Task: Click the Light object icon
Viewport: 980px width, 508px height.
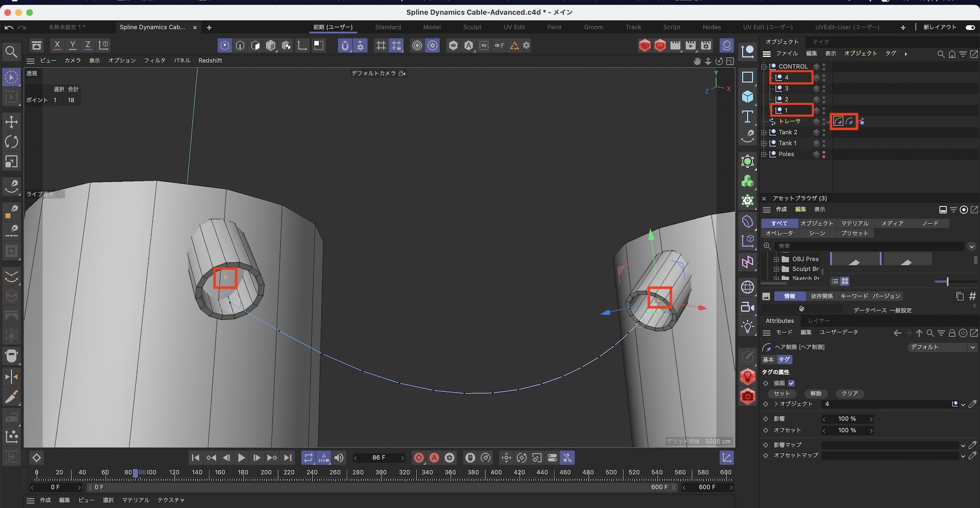Action: (x=747, y=327)
